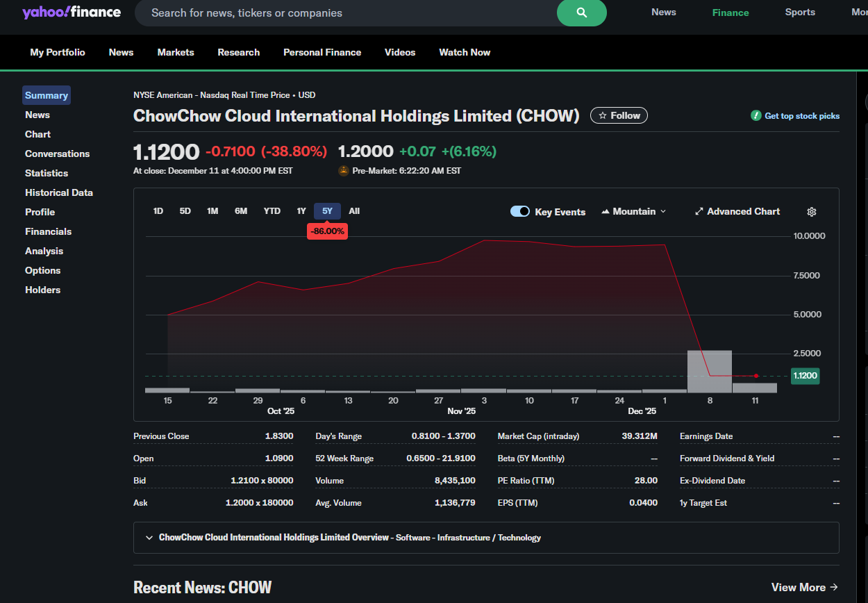This screenshot has height=603, width=868.
Task: Click the Previous Close label
Action: [161, 436]
